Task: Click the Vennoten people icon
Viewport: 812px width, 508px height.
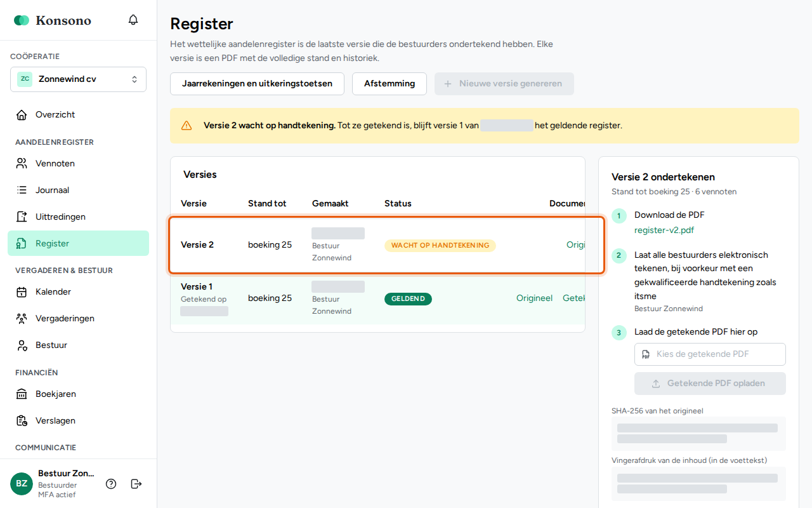Action: pyautogui.click(x=22, y=164)
